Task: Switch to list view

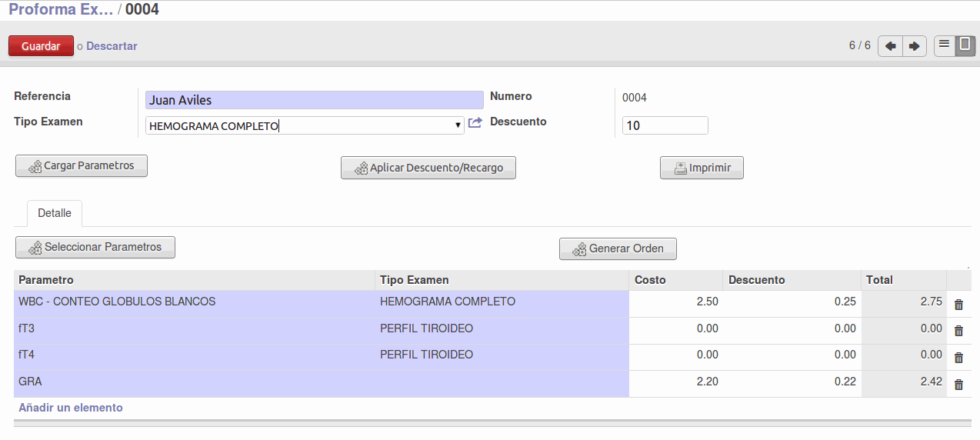Action: click(945, 45)
